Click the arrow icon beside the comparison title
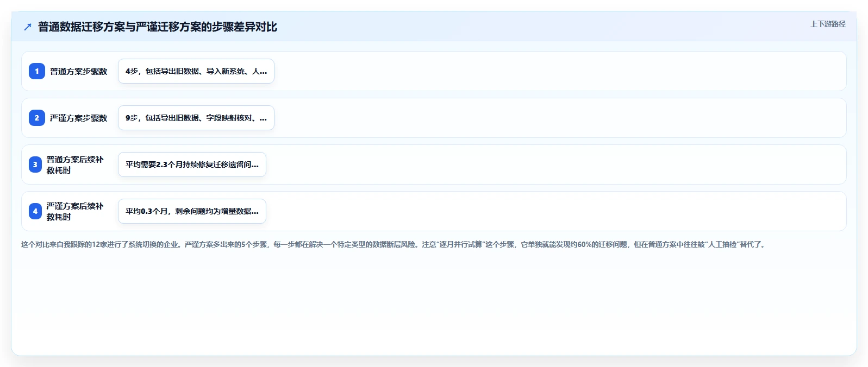 [28, 27]
